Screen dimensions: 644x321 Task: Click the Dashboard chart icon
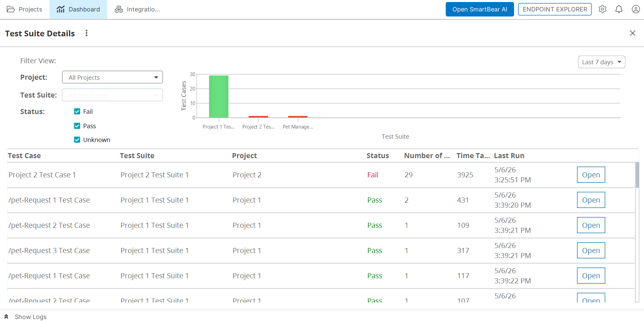click(61, 9)
